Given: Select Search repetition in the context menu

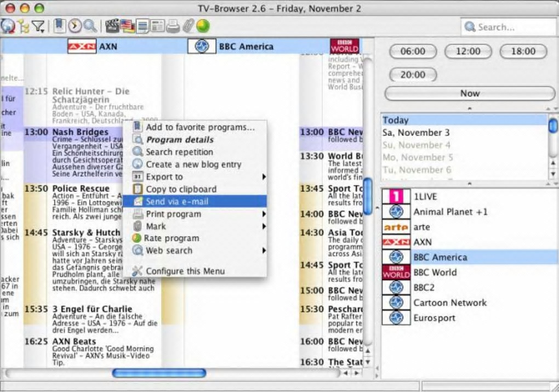Looking at the screenshot, I should [x=195, y=152].
